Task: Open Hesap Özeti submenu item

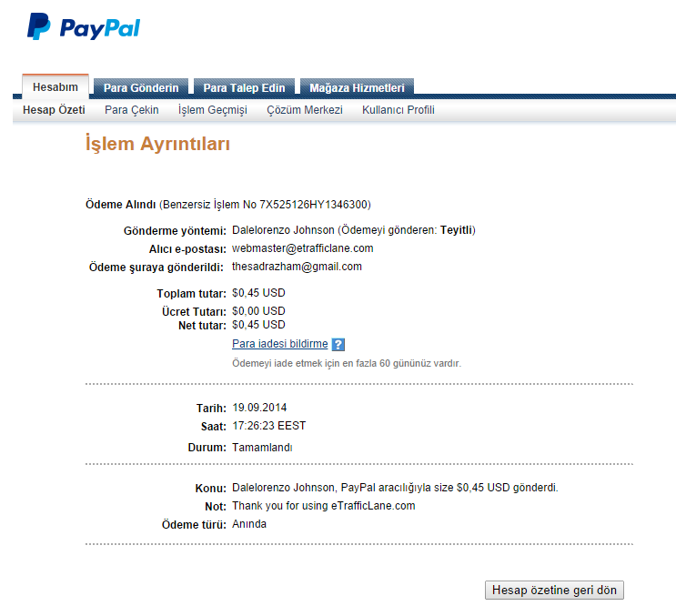Action: (x=54, y=110)
